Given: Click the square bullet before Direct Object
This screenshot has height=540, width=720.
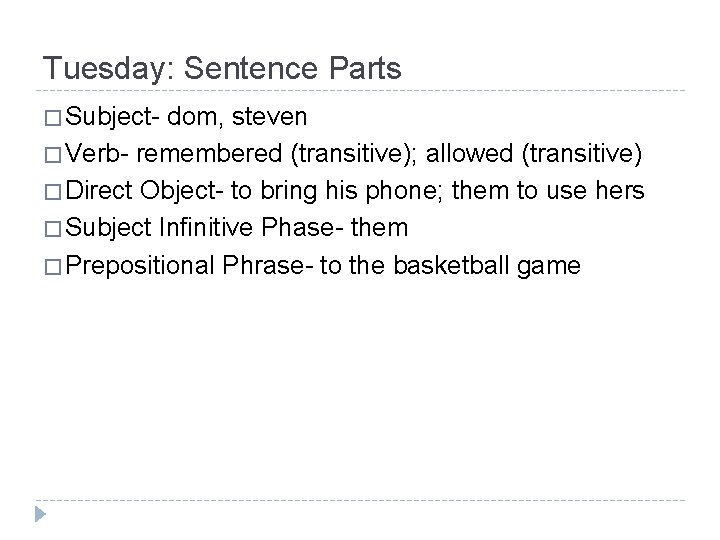Looking at the screenshot, I should (52, 192).
